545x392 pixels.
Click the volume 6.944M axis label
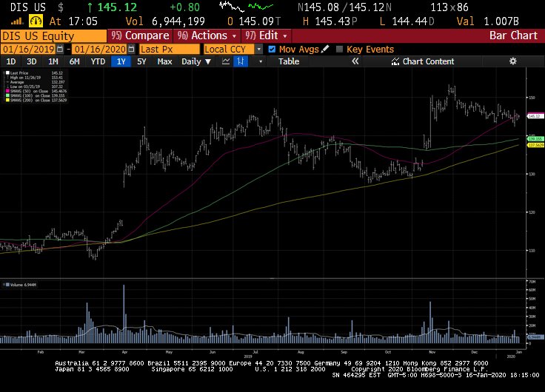(x=535, y=337)
